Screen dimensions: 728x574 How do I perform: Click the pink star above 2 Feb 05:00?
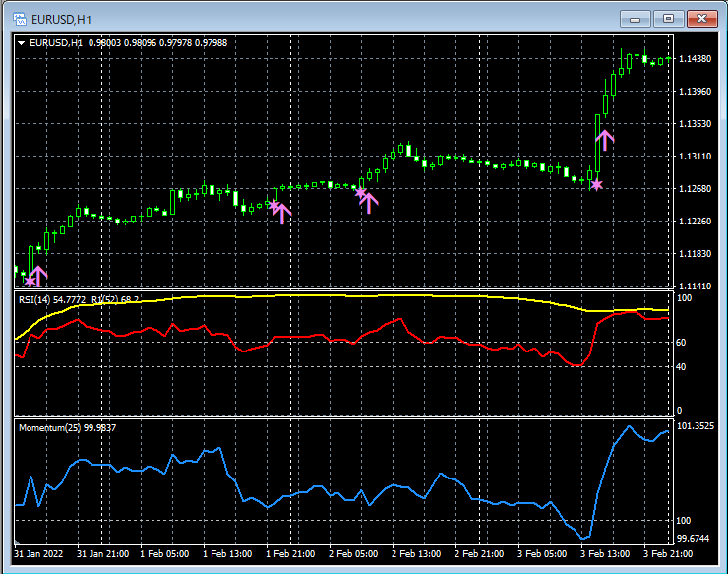point(361,193)
